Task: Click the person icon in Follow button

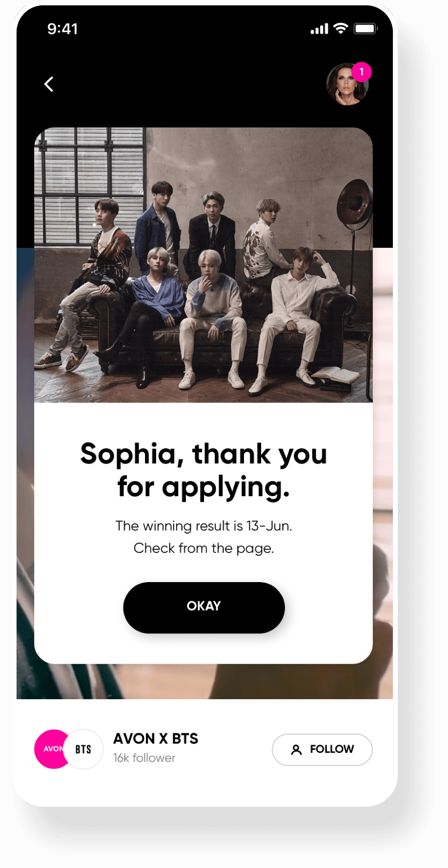Action: [296, 749]
